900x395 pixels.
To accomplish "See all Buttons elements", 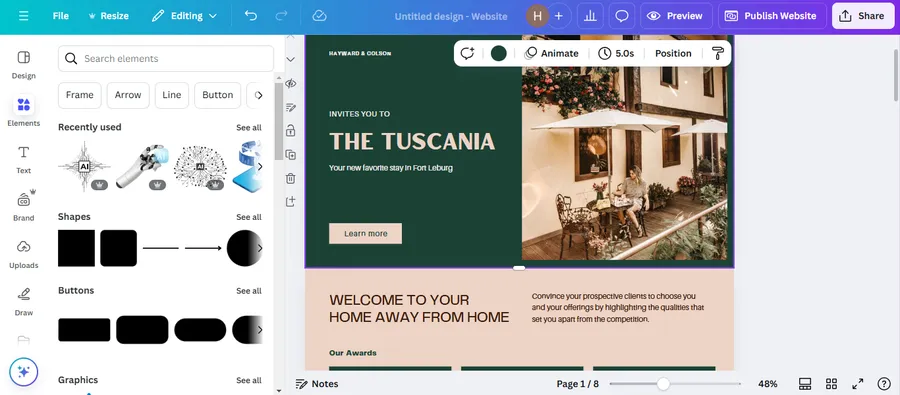I will point(249,291).
